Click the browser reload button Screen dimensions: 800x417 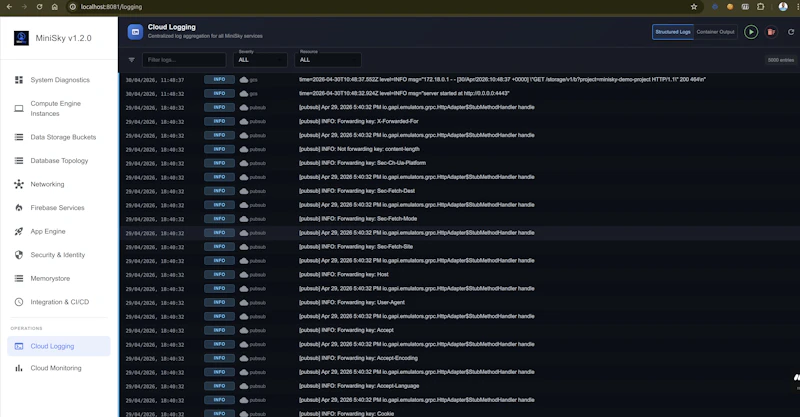click(x=39, y=7)
